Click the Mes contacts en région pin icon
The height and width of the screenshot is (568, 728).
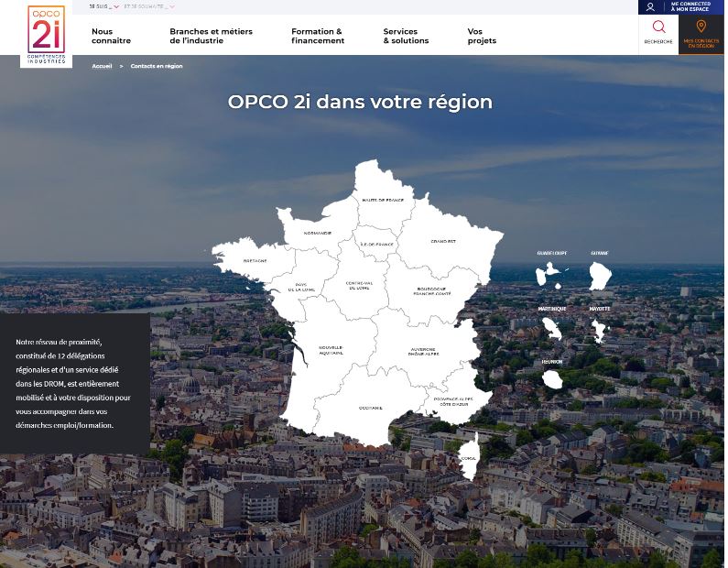pyautogui.click(x=701, y=27)
